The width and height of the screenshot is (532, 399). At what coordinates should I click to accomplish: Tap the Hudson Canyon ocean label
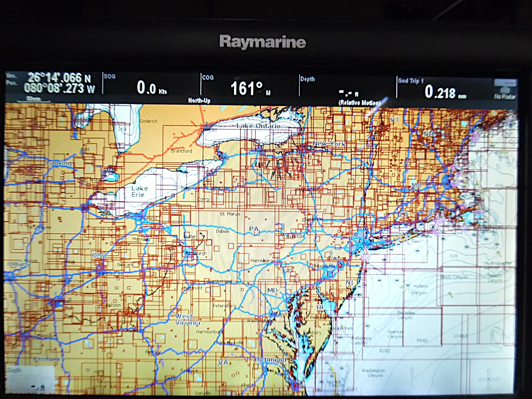pos(420,289)
